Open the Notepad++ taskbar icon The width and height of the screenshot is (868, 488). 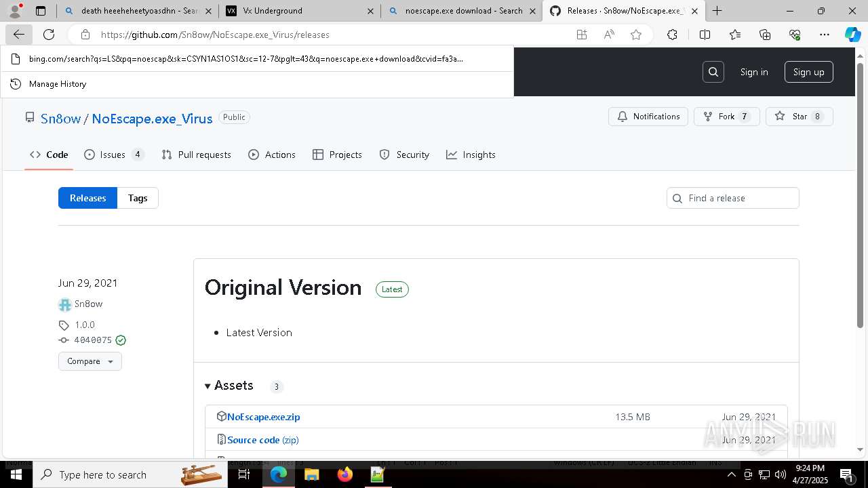pos(378,474)
